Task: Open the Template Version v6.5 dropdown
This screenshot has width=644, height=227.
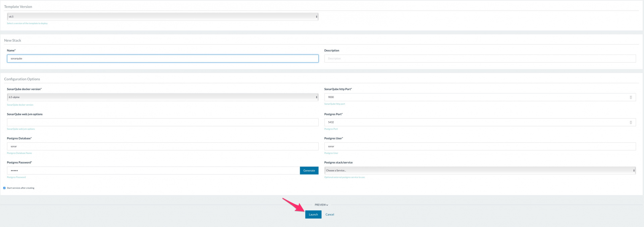Action: click(162, 16)
